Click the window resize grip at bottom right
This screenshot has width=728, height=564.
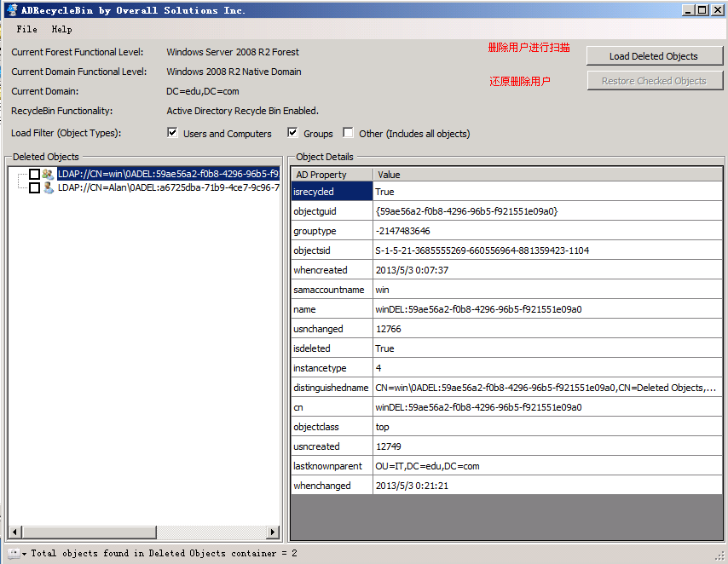(x=720, y=556)
